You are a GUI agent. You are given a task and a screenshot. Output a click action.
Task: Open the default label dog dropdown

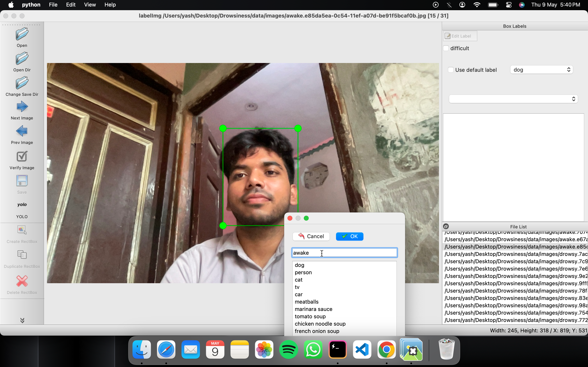(541, 70)
